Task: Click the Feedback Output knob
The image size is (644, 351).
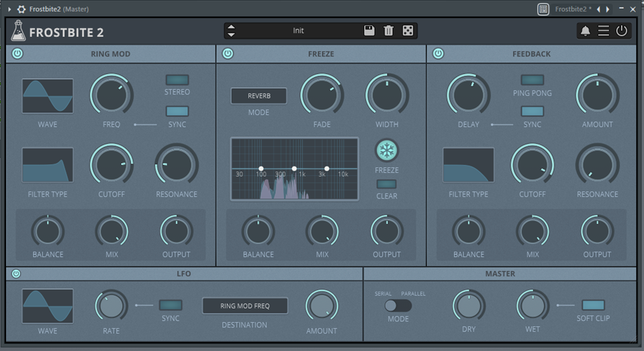Action: click(597, 232)
